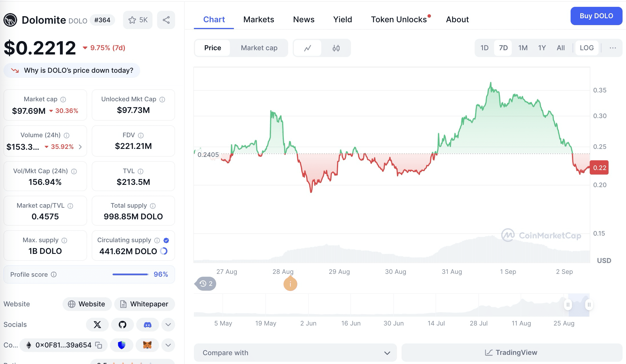Open the X (Twitter) social link
This screenshot has height=364, width=626.
97,325
